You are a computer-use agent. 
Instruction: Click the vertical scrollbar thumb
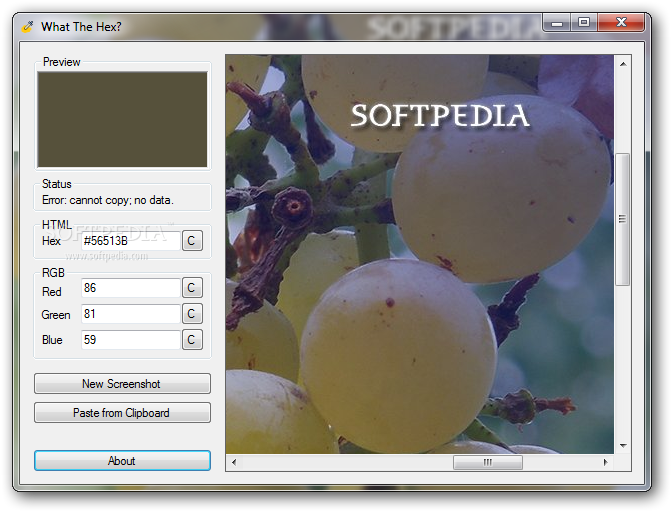622,219
